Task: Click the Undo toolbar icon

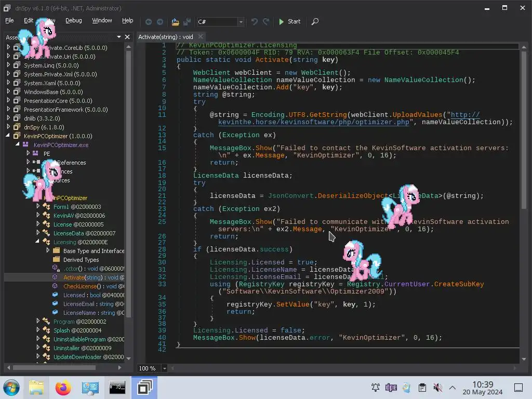Action: pyautogui.click(x=255, y=22)
